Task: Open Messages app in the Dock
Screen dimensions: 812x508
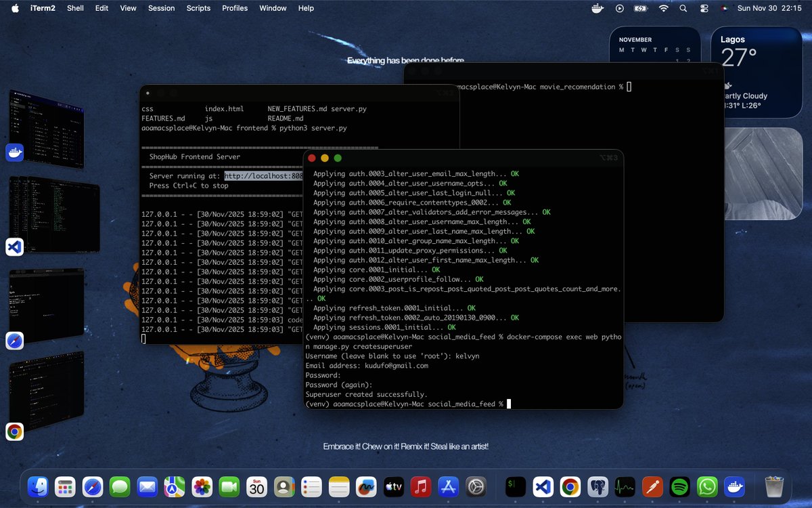Action: pos(120,486)
